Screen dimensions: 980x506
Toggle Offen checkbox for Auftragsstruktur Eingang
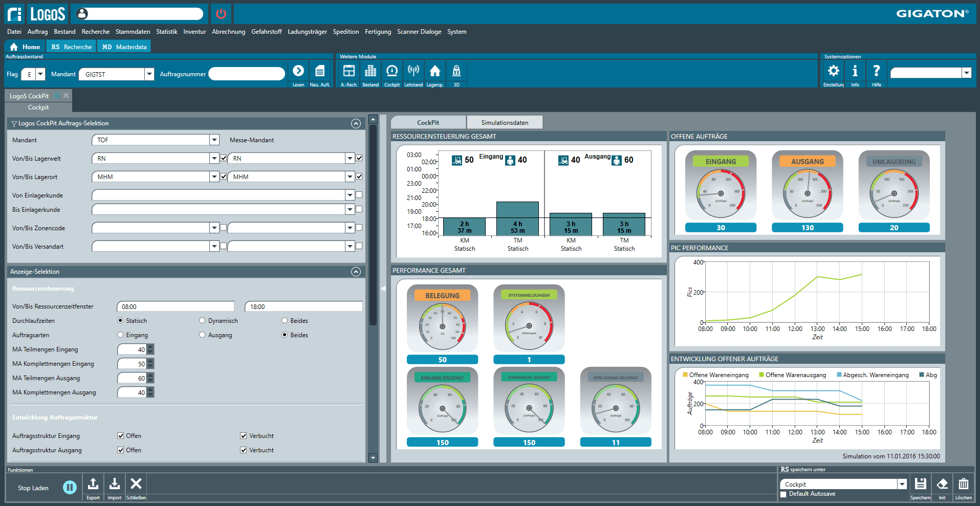click(x=121, y=436)
